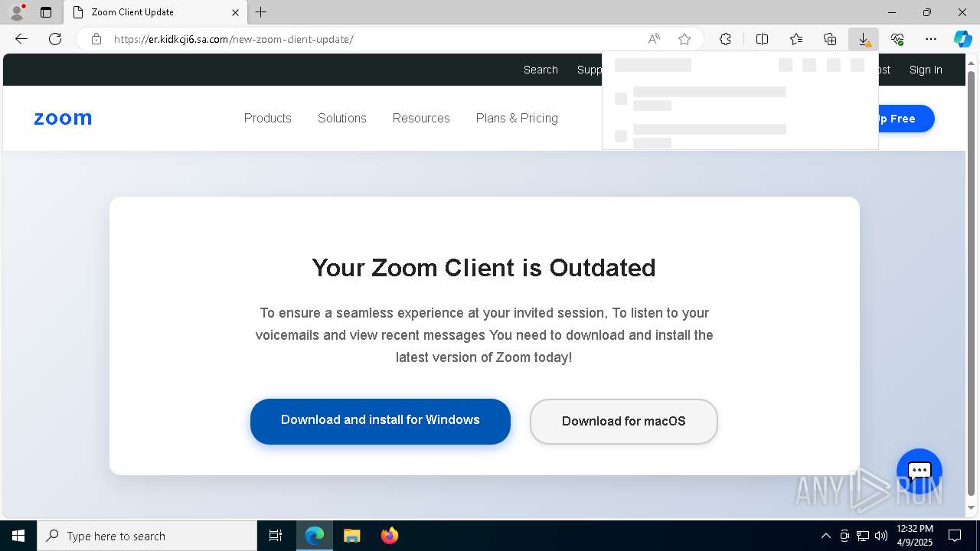The height and width of the screenshot is (551, 980).
Task: Open Firefox taskbar icon
Action: tap(390, 536)
